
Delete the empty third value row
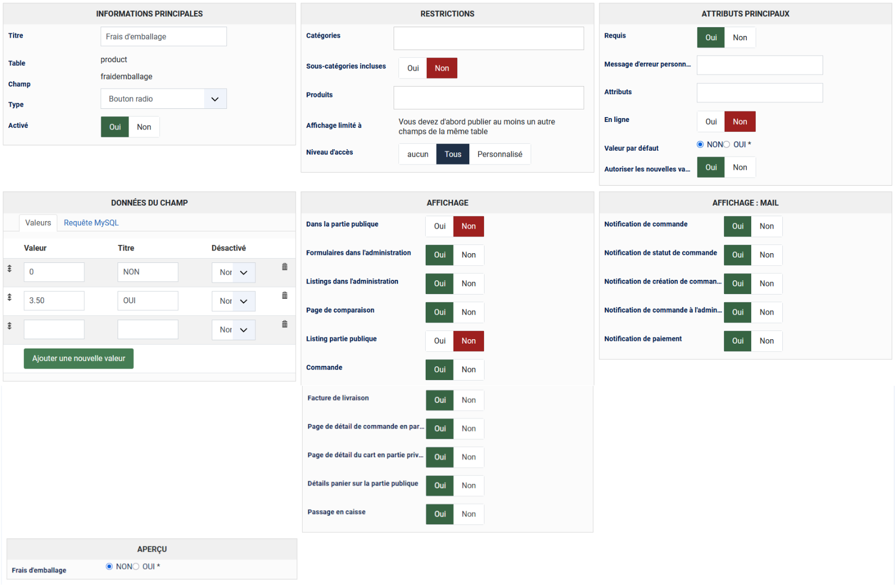pos(285,324)
